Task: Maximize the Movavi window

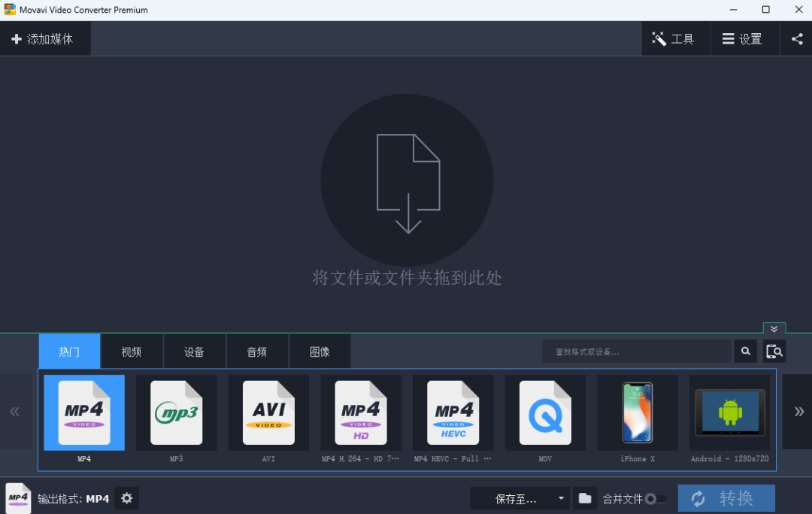Action: tap(766, 10)
